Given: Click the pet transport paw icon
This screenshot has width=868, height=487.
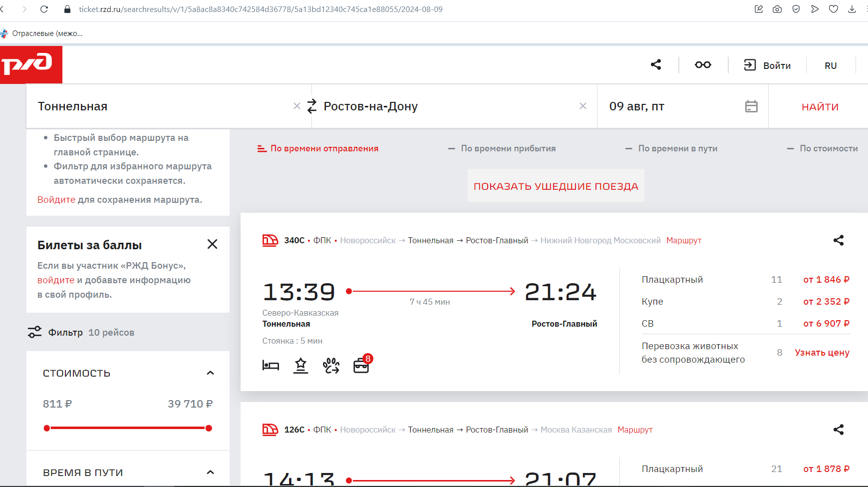Looking at the screenshot, I should click(331, 366).
